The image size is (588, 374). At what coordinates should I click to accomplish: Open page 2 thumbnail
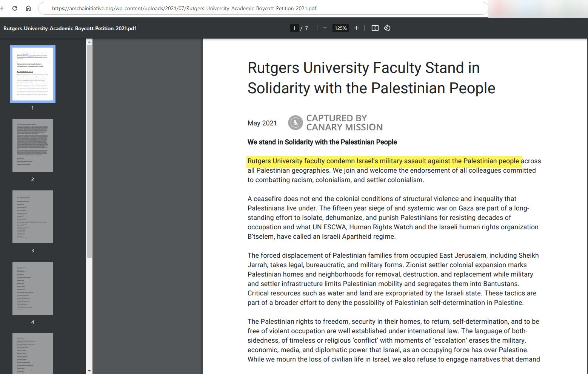click(33, 145)
